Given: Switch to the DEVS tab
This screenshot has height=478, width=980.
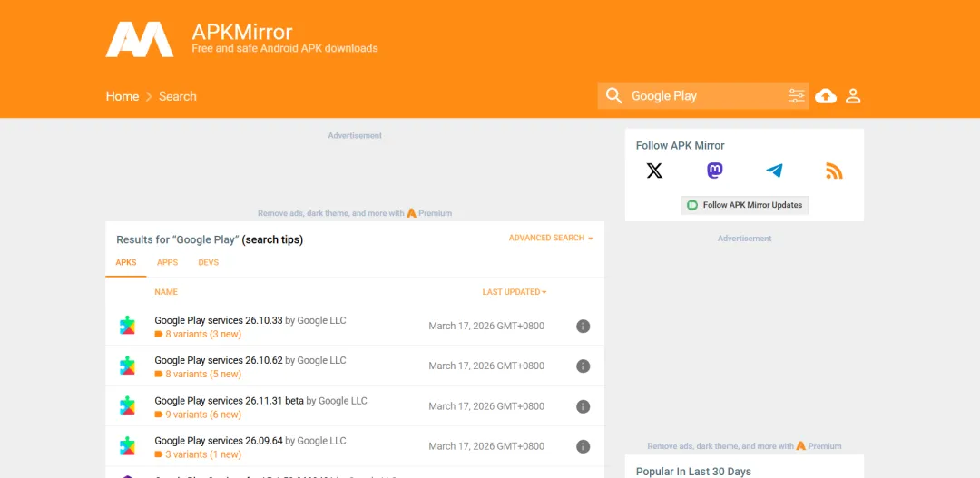Looking at the screenshot, I should tap(208, 262).
